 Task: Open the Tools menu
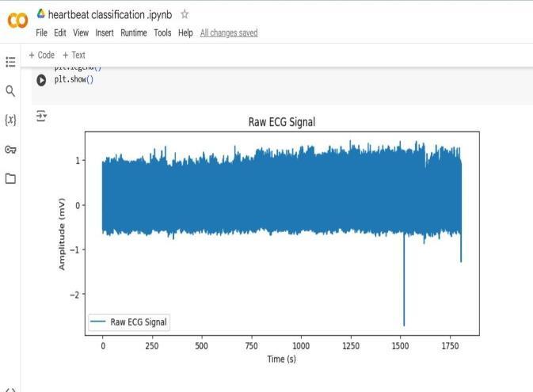tap(162, 33)
